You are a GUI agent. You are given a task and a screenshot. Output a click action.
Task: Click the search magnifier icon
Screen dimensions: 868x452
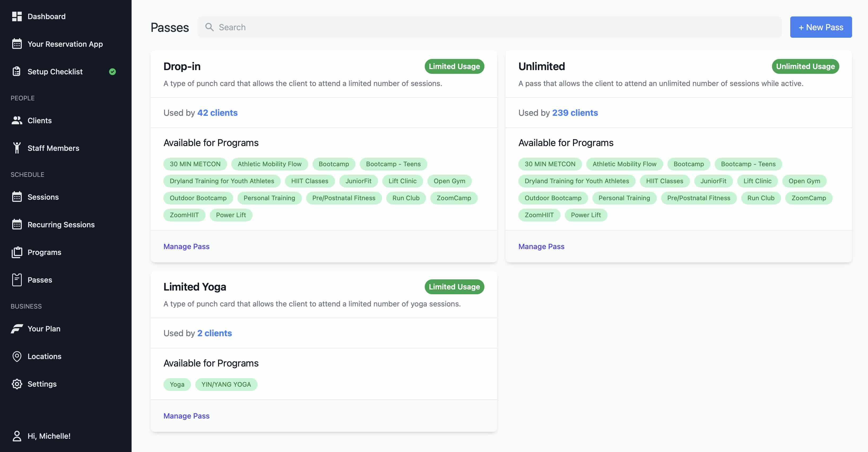point(209,27)
